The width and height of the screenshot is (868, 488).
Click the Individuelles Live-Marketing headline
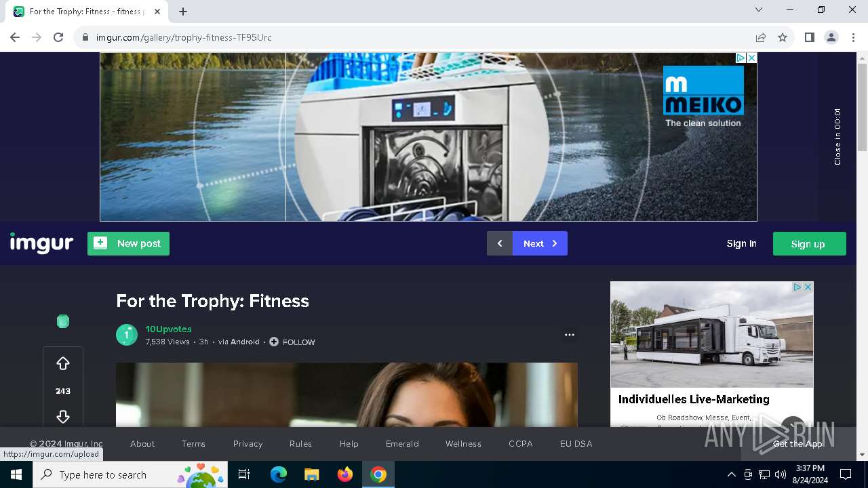694,399
